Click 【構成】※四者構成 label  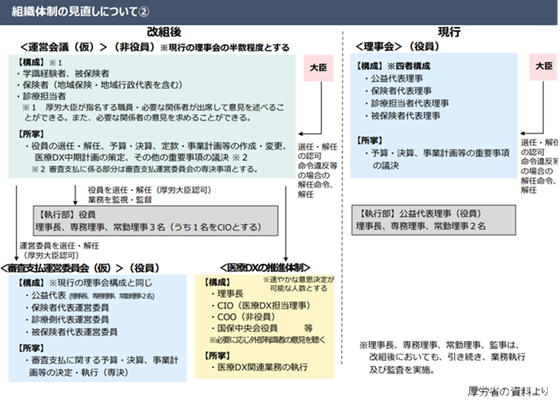coord(393,66)
